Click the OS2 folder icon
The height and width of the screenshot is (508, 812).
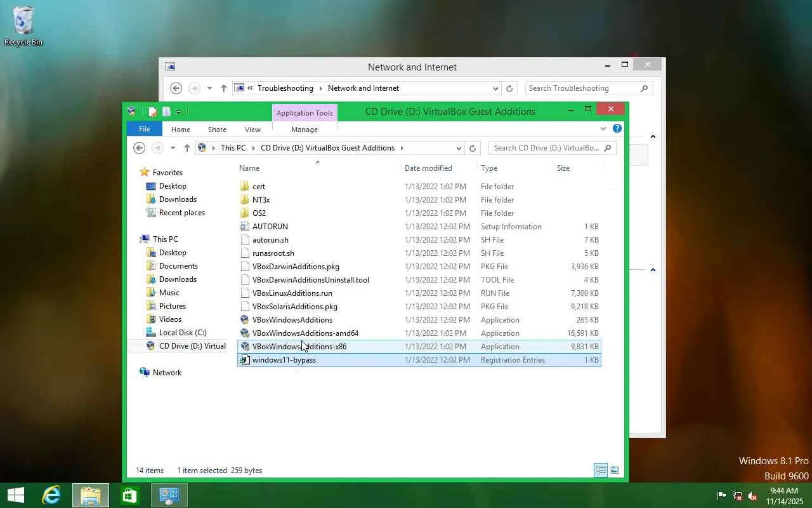click(245, 213)
